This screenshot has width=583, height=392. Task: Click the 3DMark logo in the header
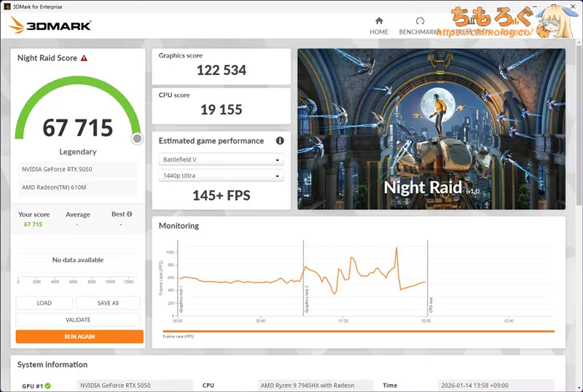point(50,26)
